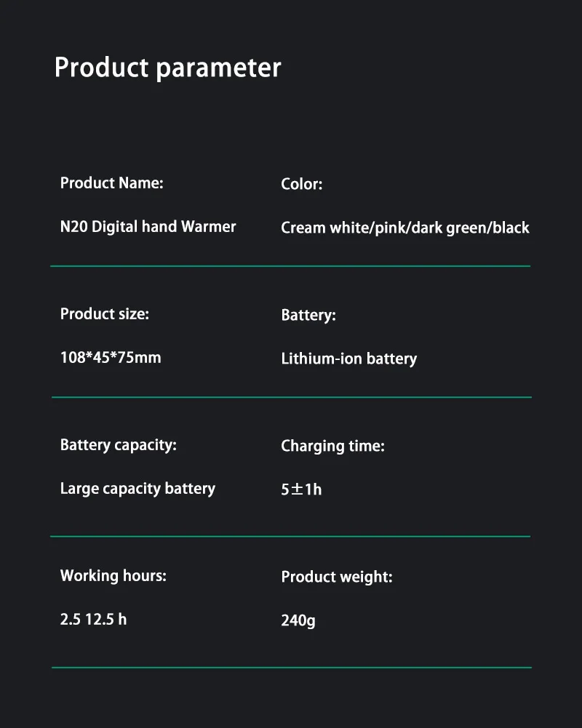Click the green divider below the product name row
Image resolution: width=582 pixels, height=728 pixels.
click(x=290, y=266)
